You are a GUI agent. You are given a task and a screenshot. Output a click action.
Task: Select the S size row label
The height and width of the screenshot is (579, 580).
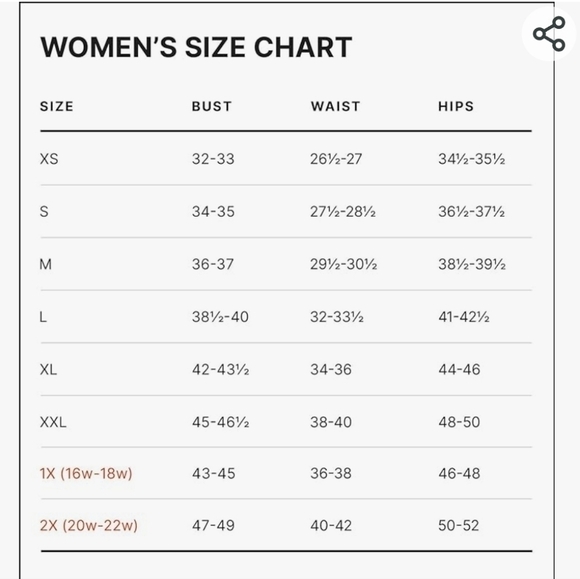[44, 212]
